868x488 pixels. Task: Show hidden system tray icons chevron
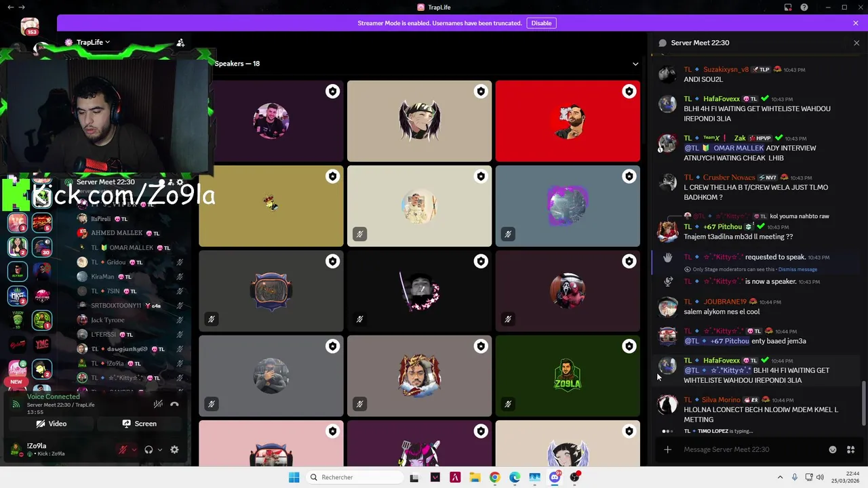(x=780, y=477)
